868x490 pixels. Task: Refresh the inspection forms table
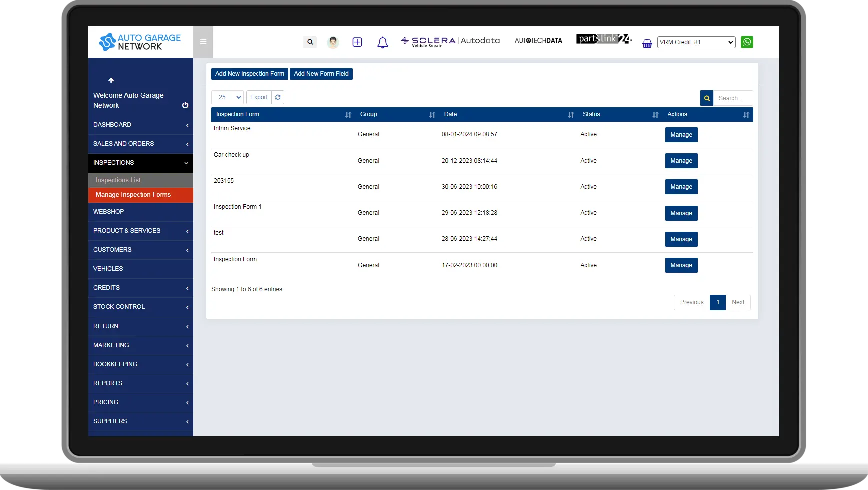(278, 97)
